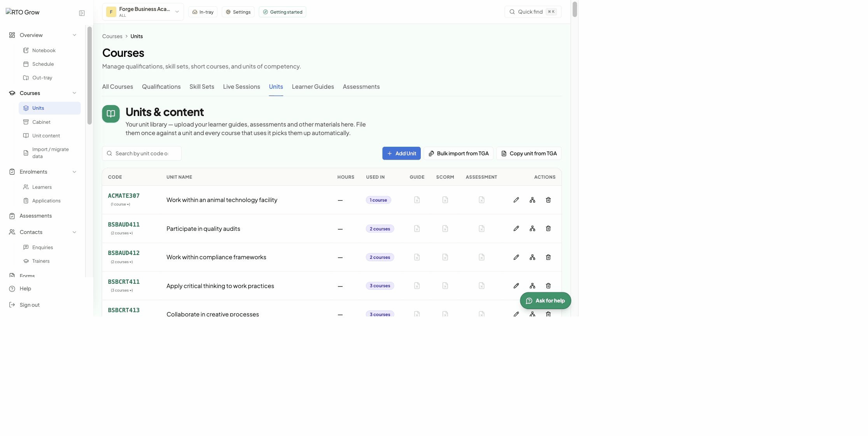Viewport: 868px width, 436px height.
Task: Open hierarchy icon for BSBCRT411
Action: [x=532, y=286]
